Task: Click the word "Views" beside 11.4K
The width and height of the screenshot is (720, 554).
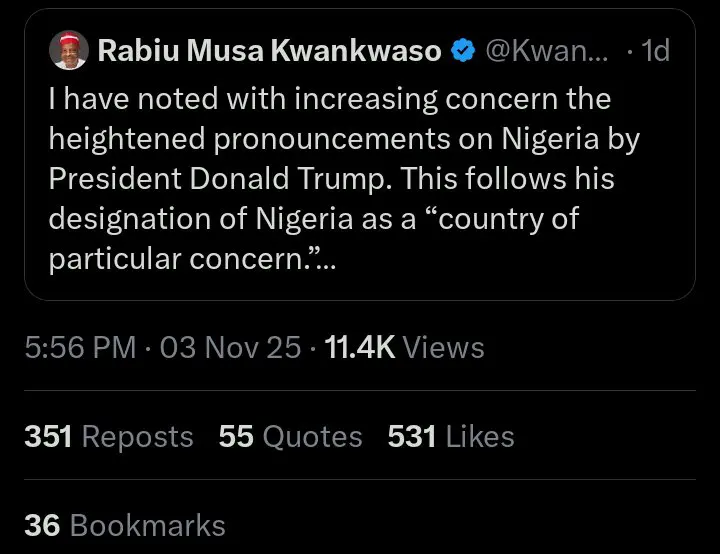Action: [443, 347]
